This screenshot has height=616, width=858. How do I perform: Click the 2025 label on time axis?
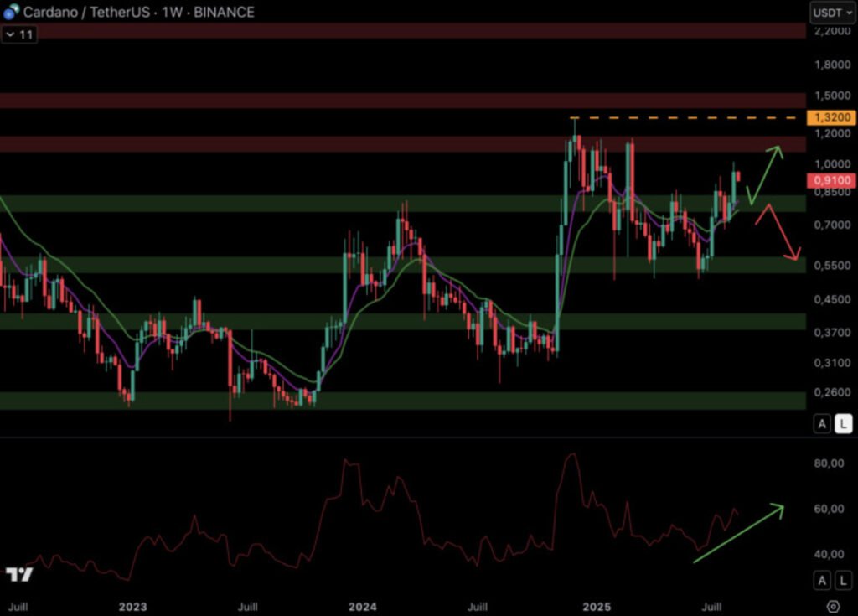click(x=596, y=606)
